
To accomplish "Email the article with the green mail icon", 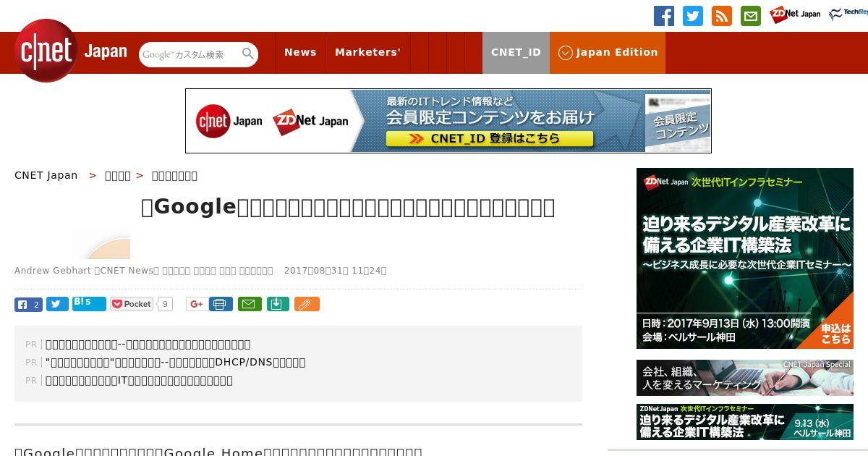I will point(250,304).
